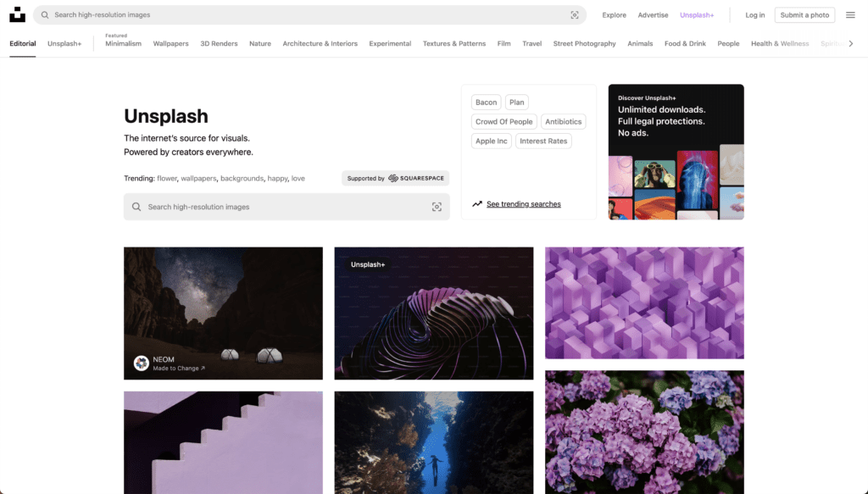Open the purple hydrangea flower thumbnail
Screen dimensions: 868x494
[644, 432]
